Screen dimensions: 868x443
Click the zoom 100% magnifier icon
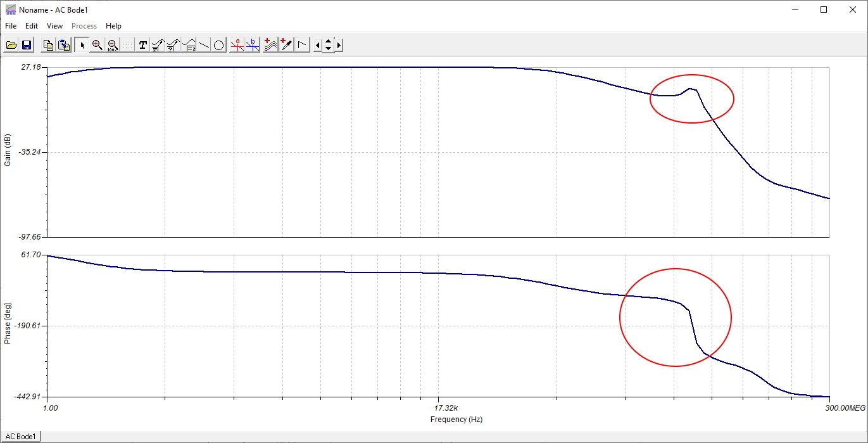click(113, 45)
